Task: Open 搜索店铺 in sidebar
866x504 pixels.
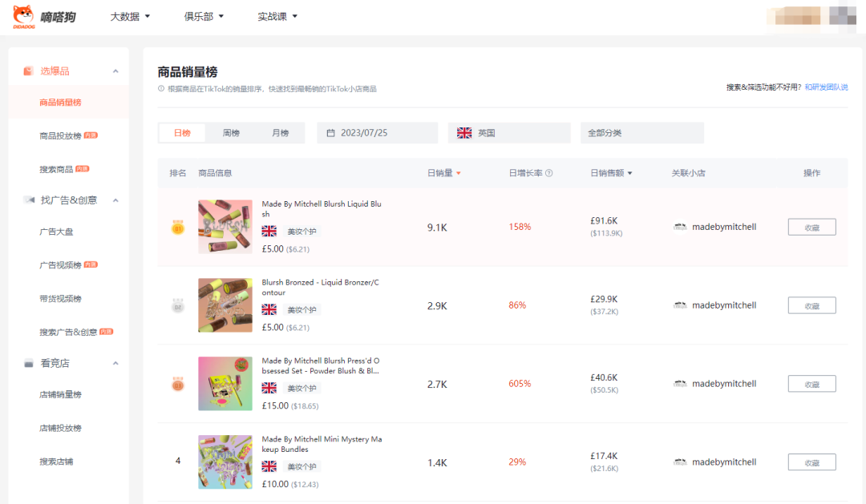Action: point(56,462)
